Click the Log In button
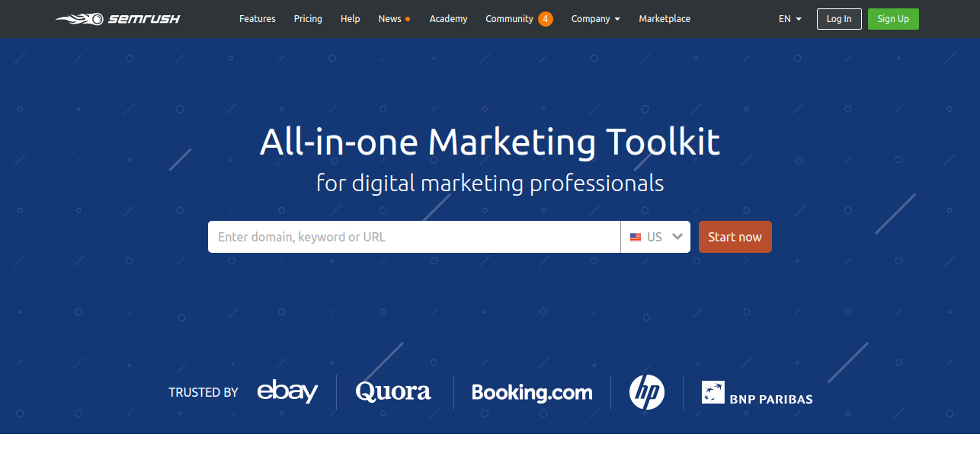 pyautogui.click(x=839, y=19)
